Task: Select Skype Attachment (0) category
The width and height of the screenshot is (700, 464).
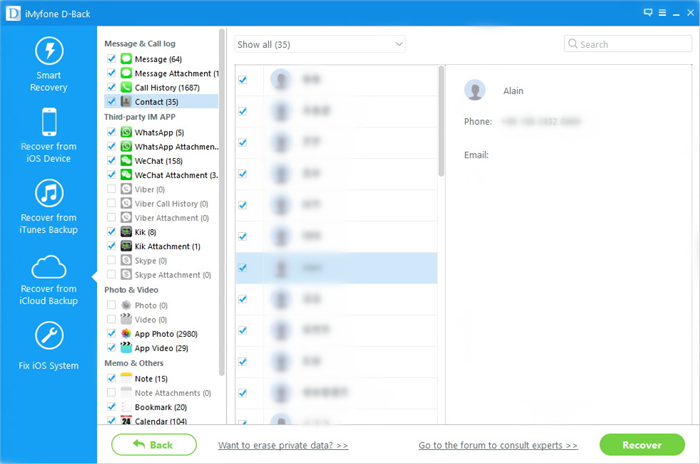Action: (173, 275)
